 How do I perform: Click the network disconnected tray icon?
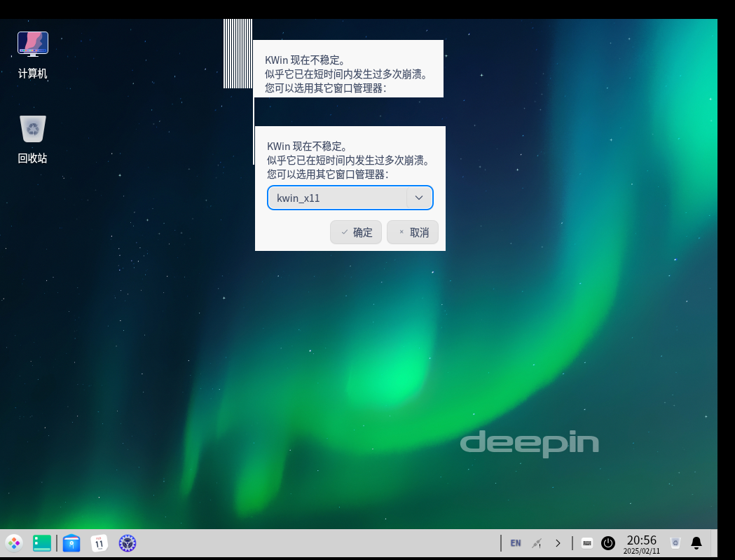[x=537, y=542]
